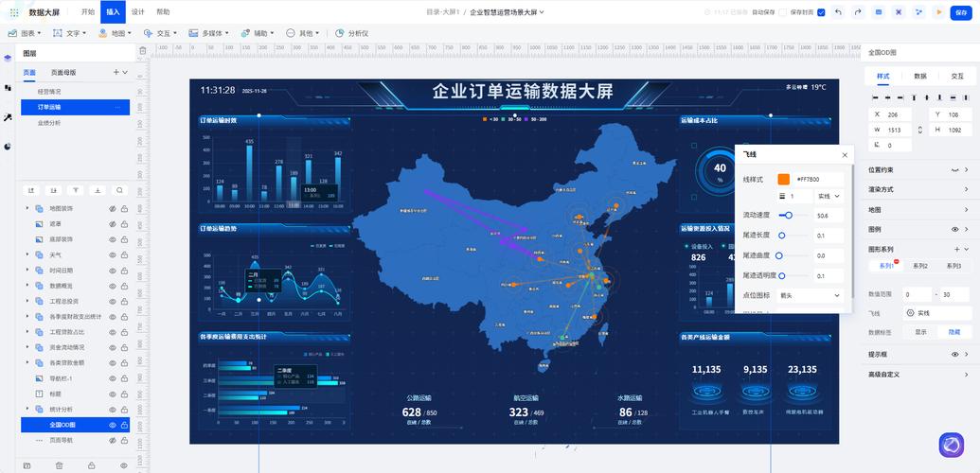Click the trash icon above the ruler corner
Image resolution: width=980 pixels, height=473 pixels.
[142, 51]
